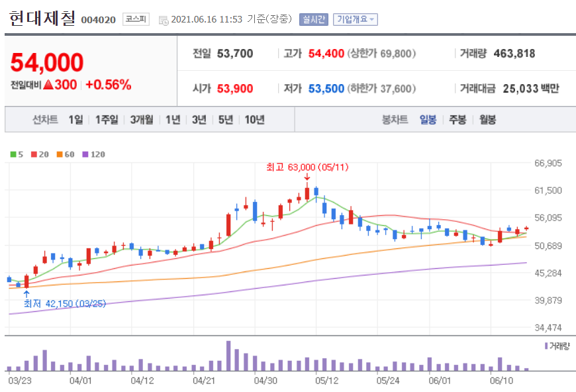Click the green 5-day moving average swatch
576x392 pixels.
click(x=13, y=154)
